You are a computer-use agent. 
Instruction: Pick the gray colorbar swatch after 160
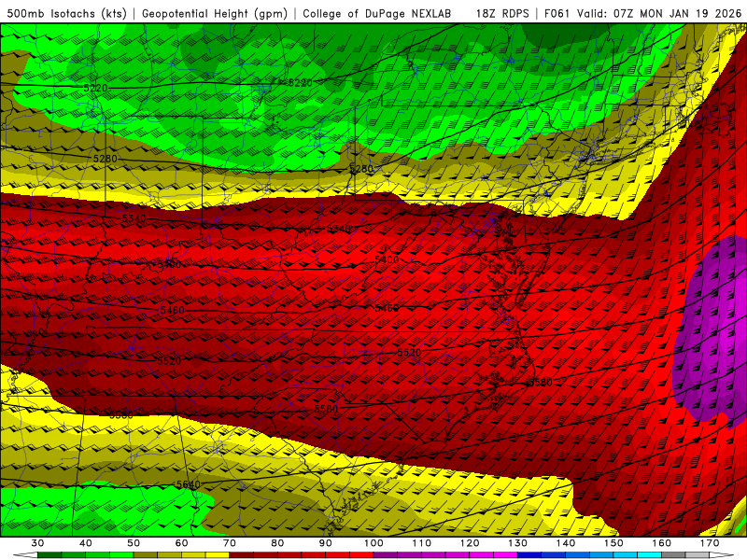click(x=673, y=555)
